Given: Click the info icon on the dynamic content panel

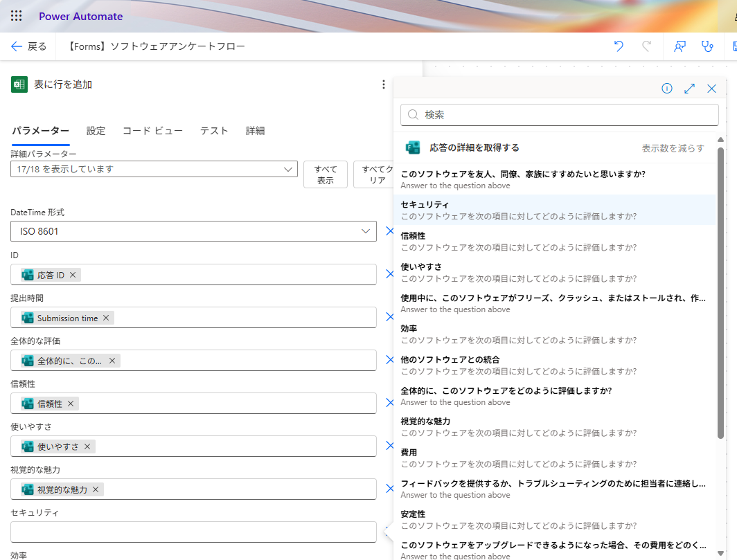Looking at the screenshot, I should pos(666,89).
